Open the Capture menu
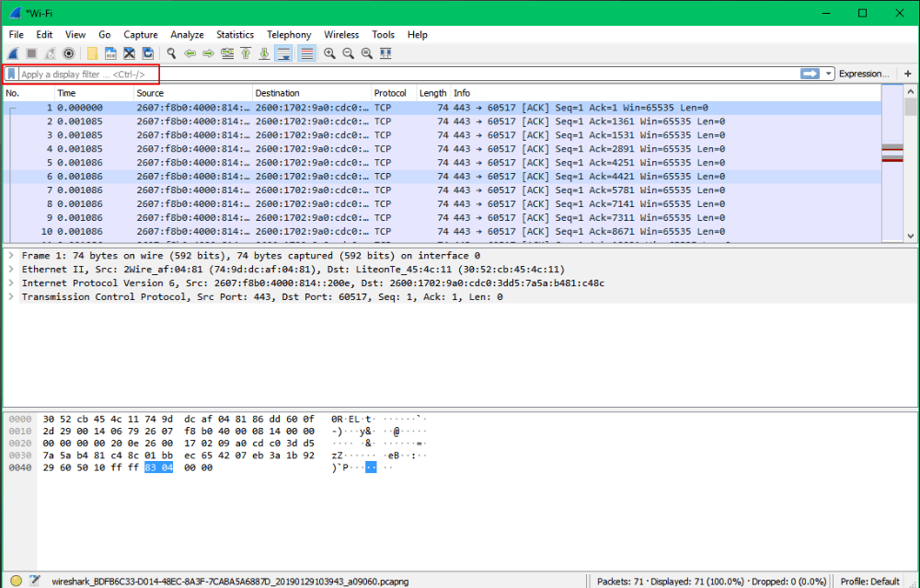 pos(140,35)
